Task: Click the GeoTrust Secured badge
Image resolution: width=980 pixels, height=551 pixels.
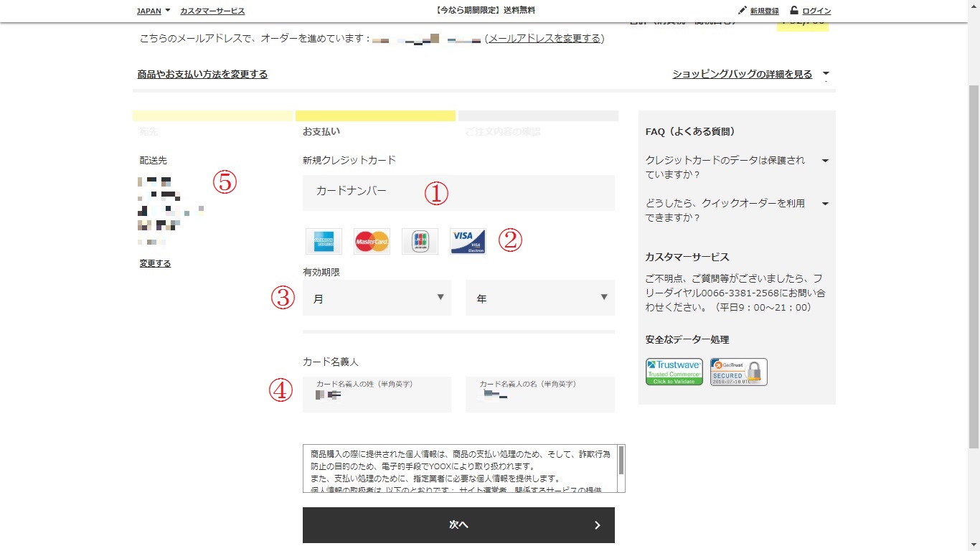Action: click(738, 372)
